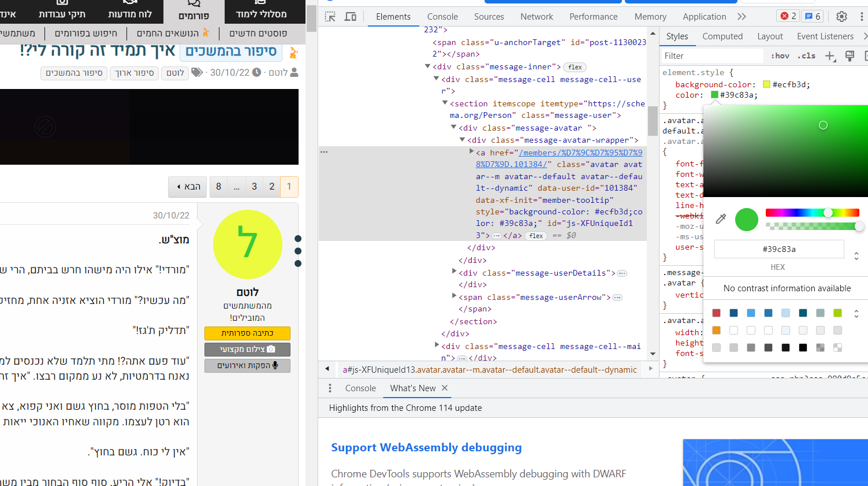The image size is (868, 486).
Task: Go to forum page 2
Action: coord(272,187)
